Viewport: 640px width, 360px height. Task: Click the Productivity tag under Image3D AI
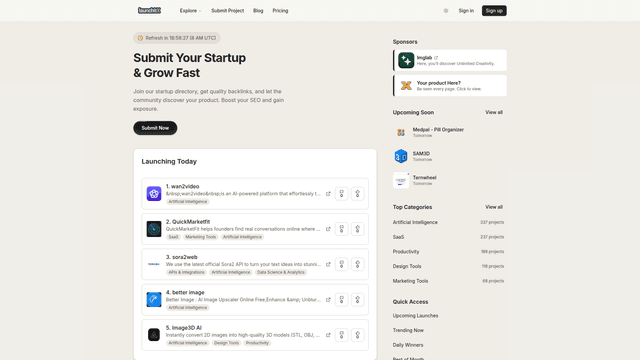[x=257, y=343]
